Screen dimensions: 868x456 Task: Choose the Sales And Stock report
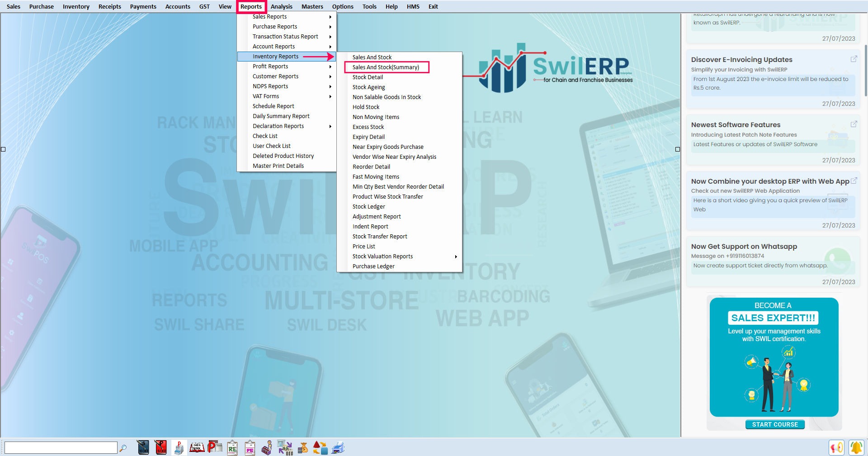point(400,57)
